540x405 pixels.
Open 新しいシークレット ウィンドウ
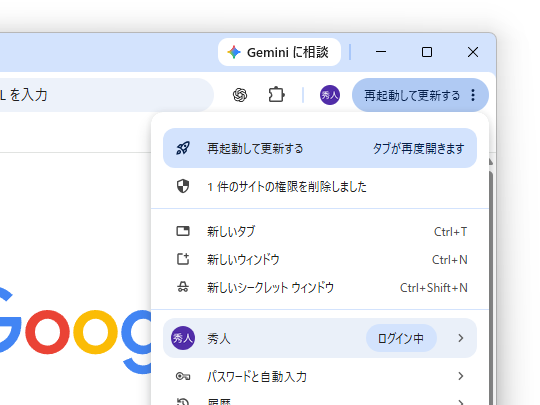click(320, 287)
